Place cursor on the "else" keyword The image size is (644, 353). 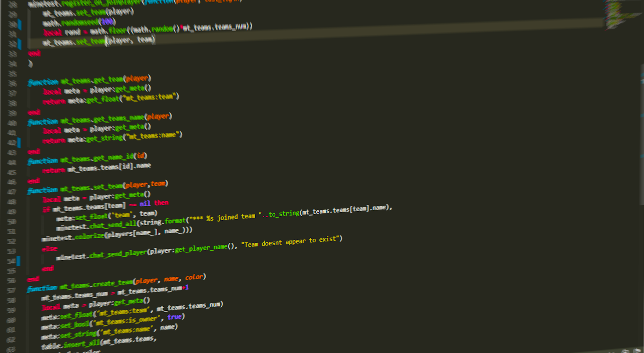point(50,249)
